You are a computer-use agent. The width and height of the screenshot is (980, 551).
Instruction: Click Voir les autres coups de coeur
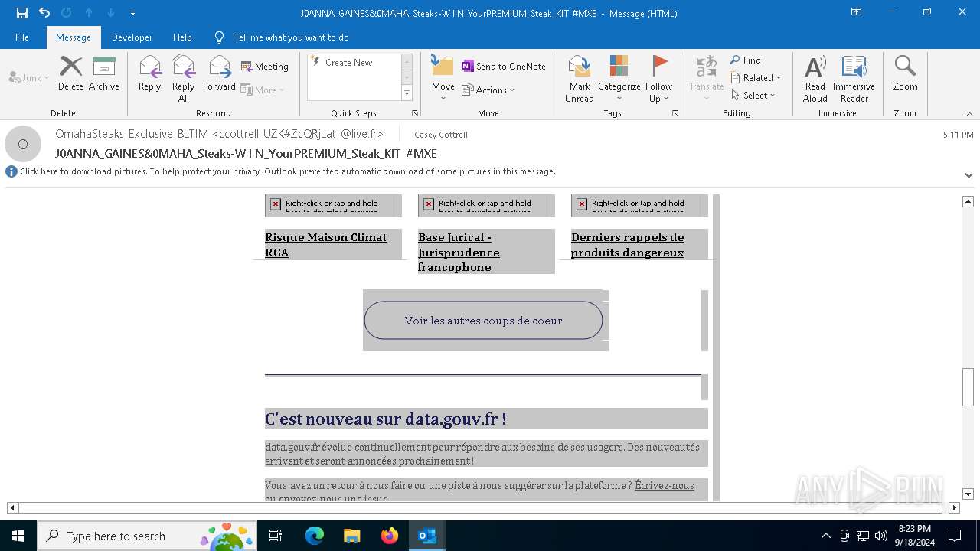[x=483, y=321]
